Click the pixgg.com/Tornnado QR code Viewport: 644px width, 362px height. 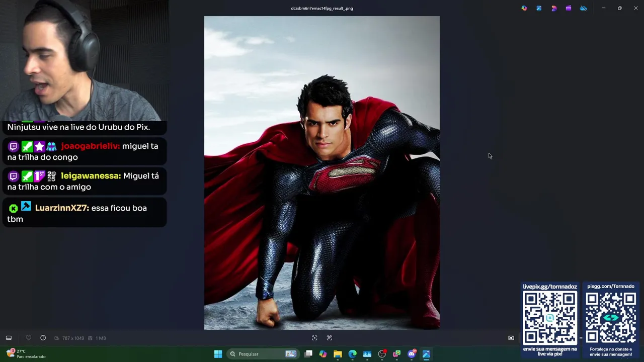pyautogui.click(x=611, y=318)
